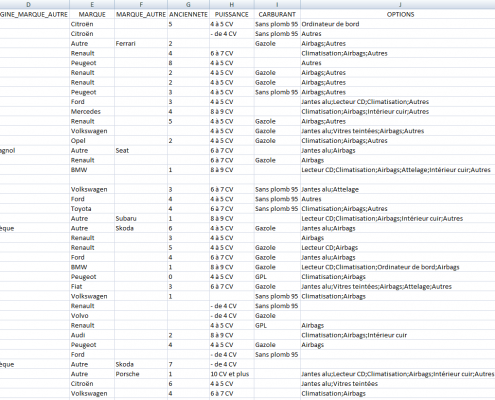Click the Volvo cell
This screenshot has width=495, height=400.
(92, 316)
